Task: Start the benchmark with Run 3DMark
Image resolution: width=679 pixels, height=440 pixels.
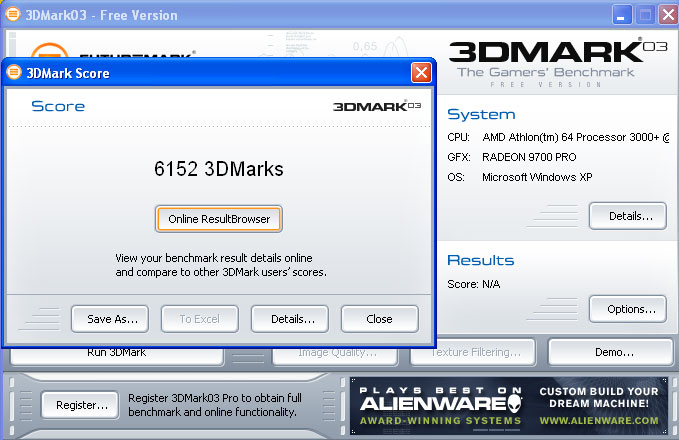Action: click(x=116, y=352)
